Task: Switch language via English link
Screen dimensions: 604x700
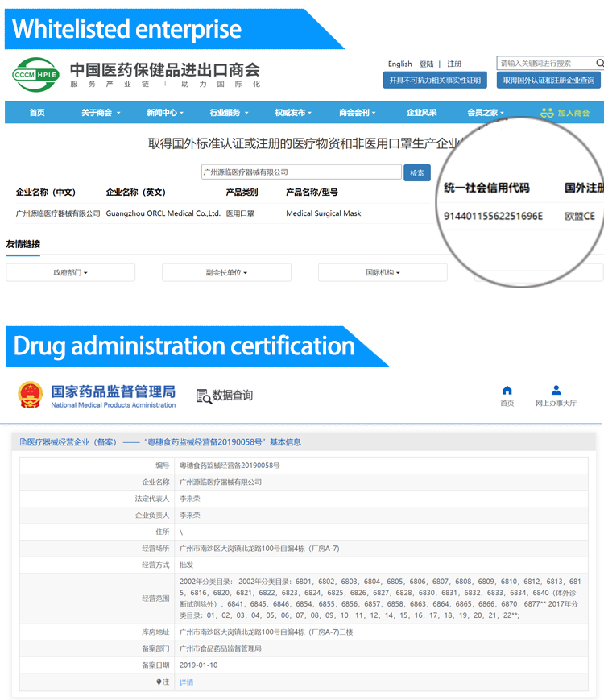Action: tap(399, 64)
